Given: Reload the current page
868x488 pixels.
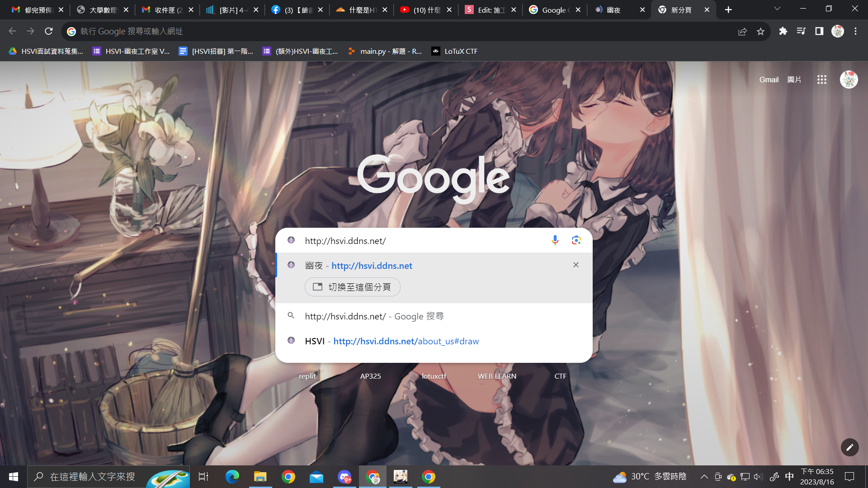Looking at the screenshot, I should click(49, 31).
